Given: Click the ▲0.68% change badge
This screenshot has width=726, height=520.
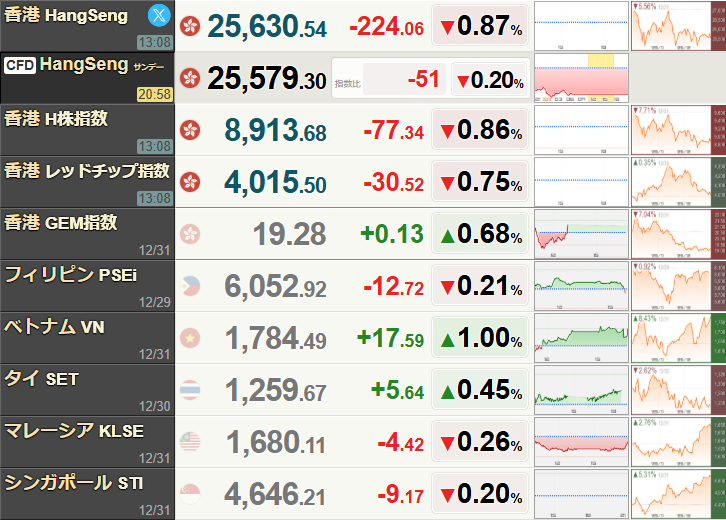Looking at the screenshot, I should click(x=480, y=233).
